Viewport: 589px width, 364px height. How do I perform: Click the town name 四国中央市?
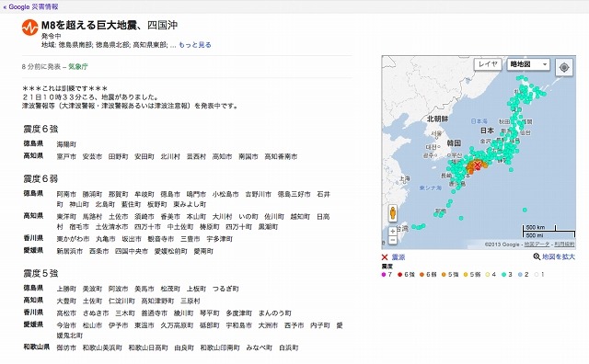tap(132, 251)
